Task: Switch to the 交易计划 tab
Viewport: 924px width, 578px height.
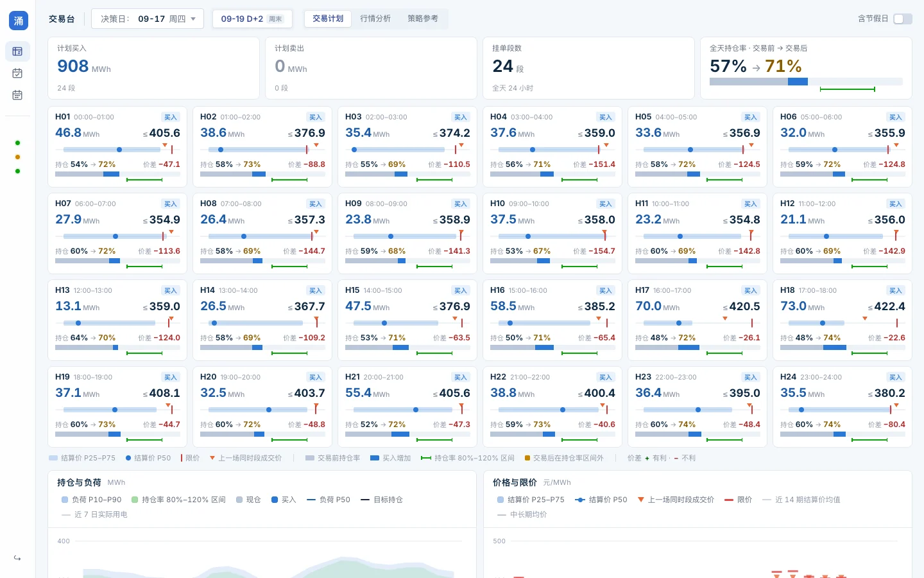Action: 328,19
